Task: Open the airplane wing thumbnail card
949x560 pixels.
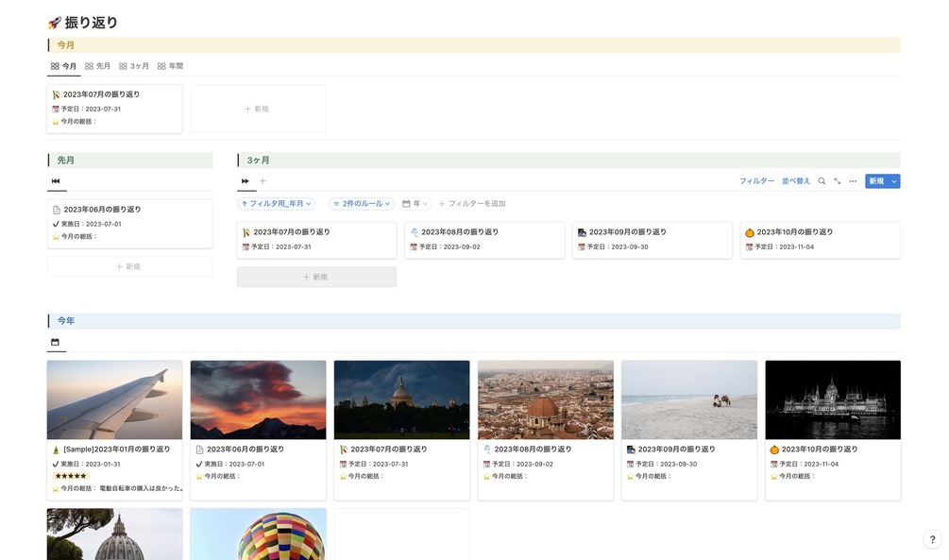Action: click(114, 400)
